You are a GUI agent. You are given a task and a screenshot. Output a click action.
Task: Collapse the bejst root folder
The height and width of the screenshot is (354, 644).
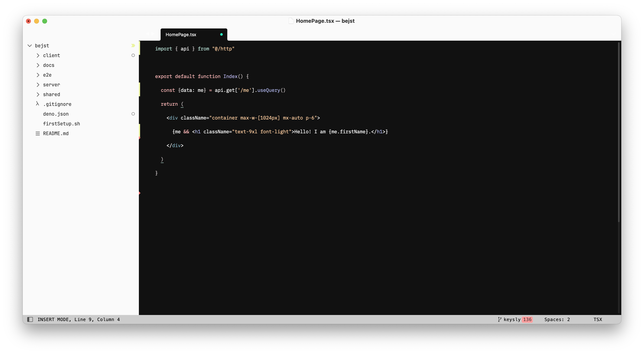coord(30,46)
